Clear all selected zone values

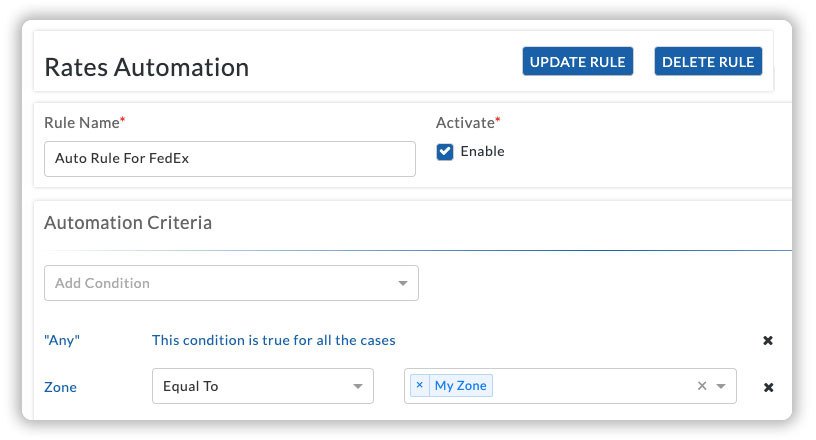click(702, 385)
